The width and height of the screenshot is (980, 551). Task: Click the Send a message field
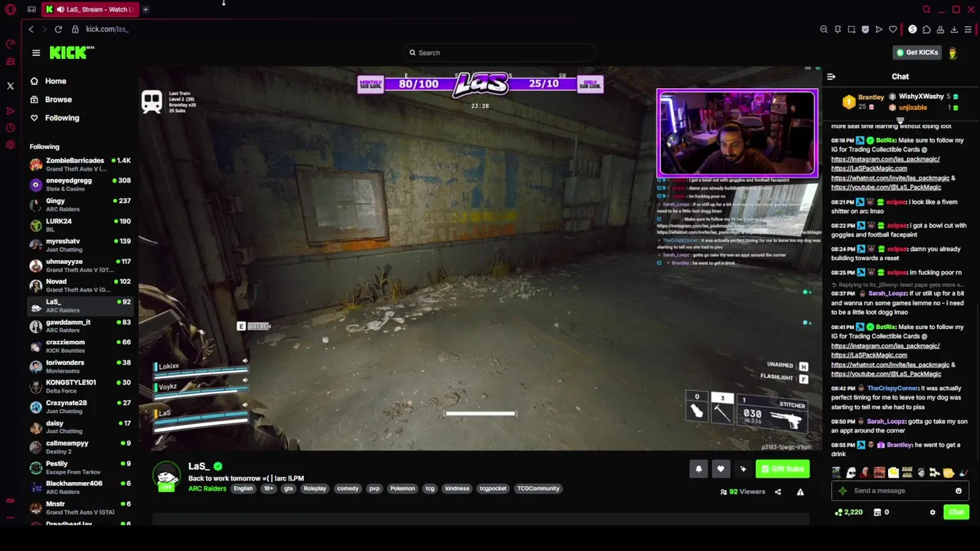pyautogui.click(x=900, y=491)
